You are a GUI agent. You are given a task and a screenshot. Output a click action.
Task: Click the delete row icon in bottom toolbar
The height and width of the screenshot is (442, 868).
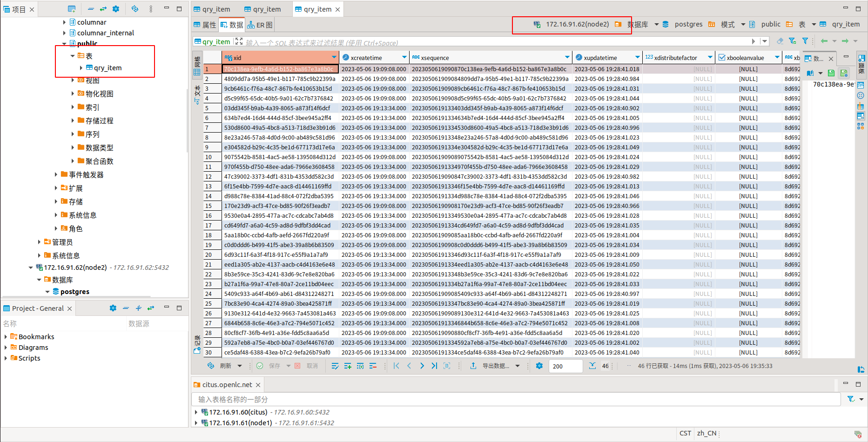coord(373,366)
